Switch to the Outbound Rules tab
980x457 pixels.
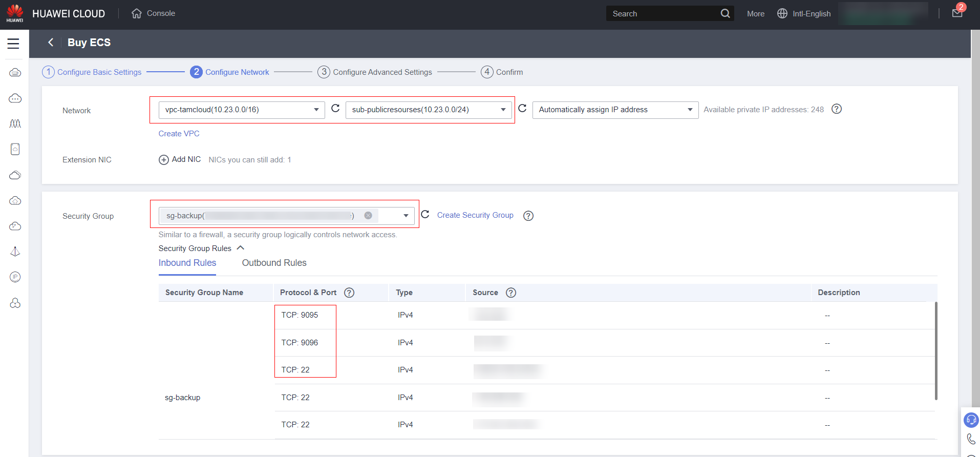pyautogui.click(x=274, y=263)
